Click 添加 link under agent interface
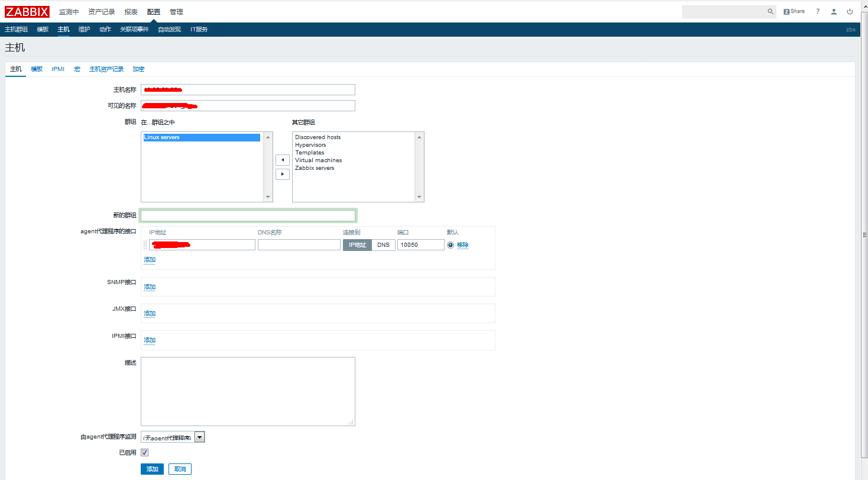This screenshot has height=480, width=868. pos(150,260)
